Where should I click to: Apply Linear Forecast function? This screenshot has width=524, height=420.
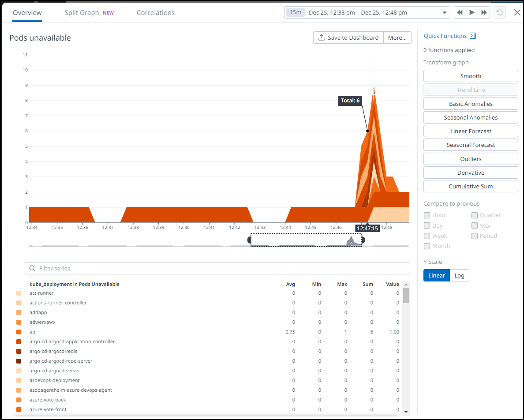[471, 131]
